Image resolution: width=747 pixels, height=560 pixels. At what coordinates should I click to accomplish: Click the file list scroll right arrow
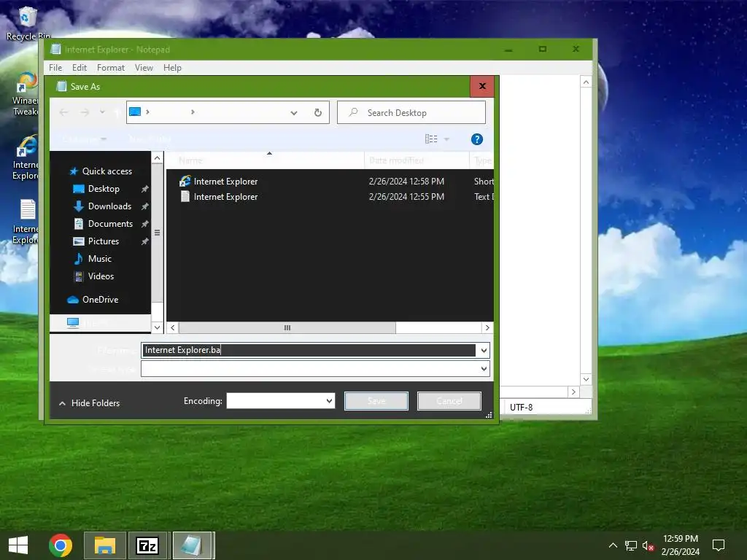tap(487, 327)
